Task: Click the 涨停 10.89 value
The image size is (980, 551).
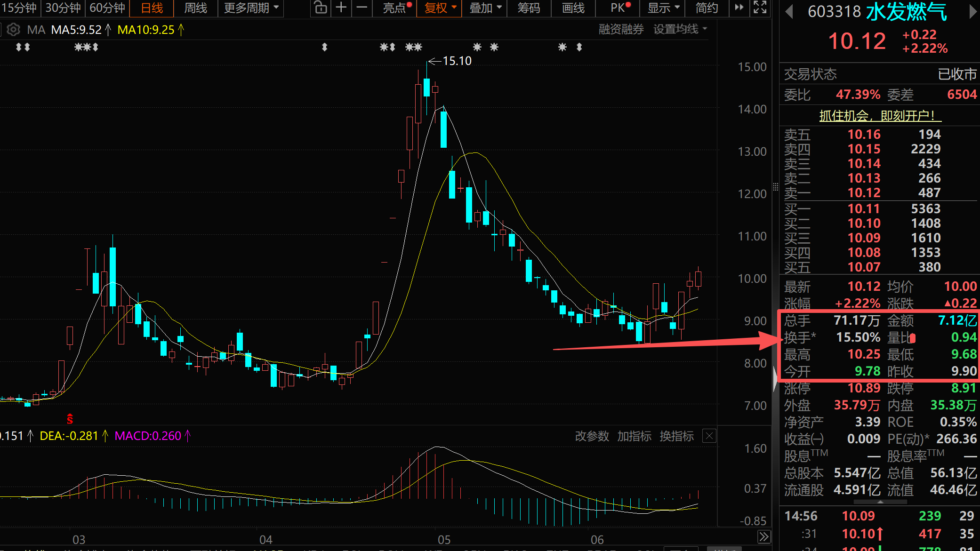Action: [x=864, y=388]
